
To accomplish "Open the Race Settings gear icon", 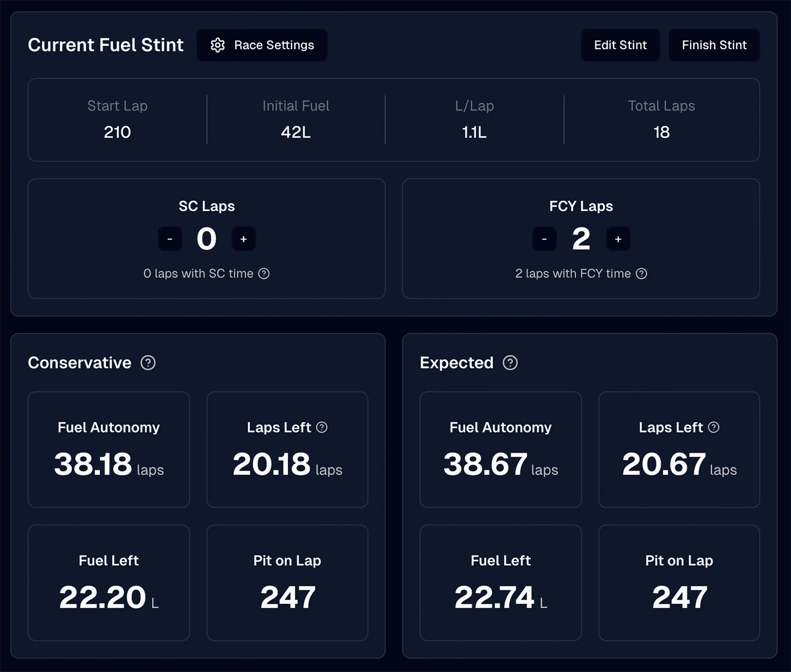I will [218, 45].
